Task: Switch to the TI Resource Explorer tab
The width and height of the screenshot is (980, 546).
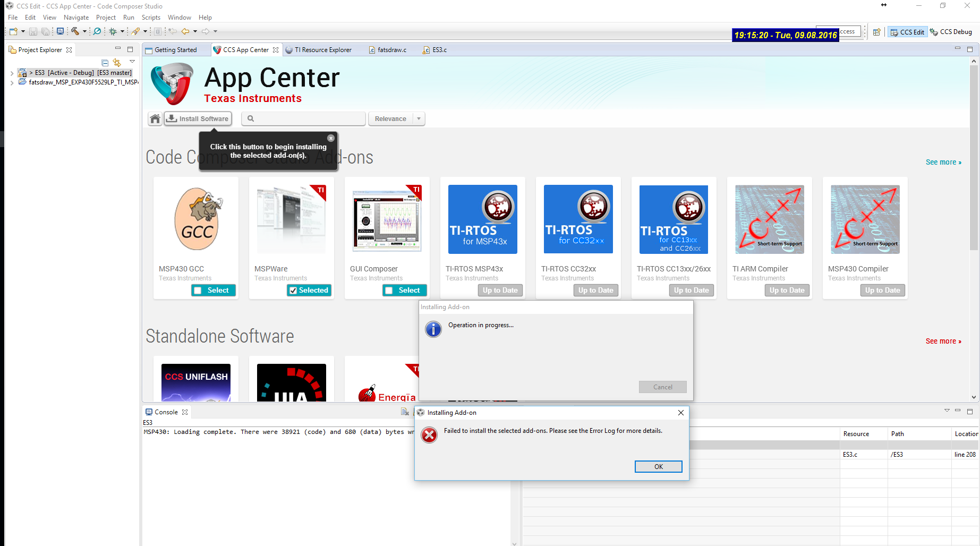Action: point(319,50)
